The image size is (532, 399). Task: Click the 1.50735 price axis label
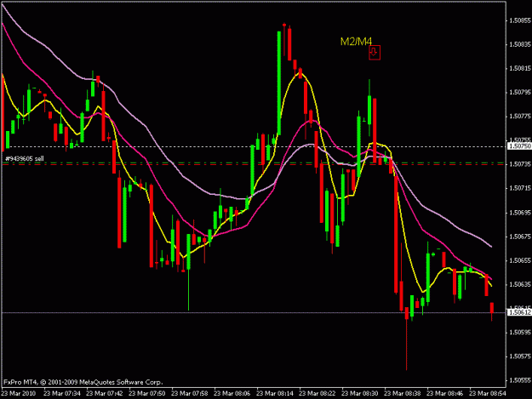(x=520, y=164)
